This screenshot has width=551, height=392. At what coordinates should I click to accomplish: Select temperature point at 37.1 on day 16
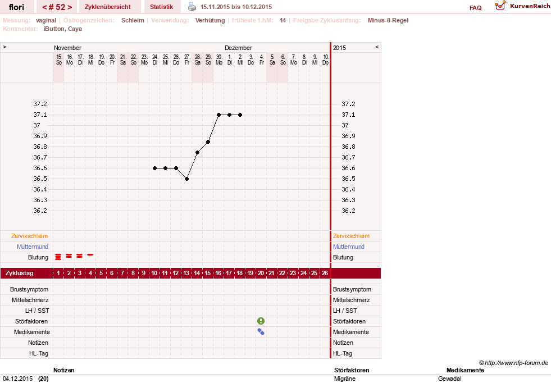coord(219,115)
